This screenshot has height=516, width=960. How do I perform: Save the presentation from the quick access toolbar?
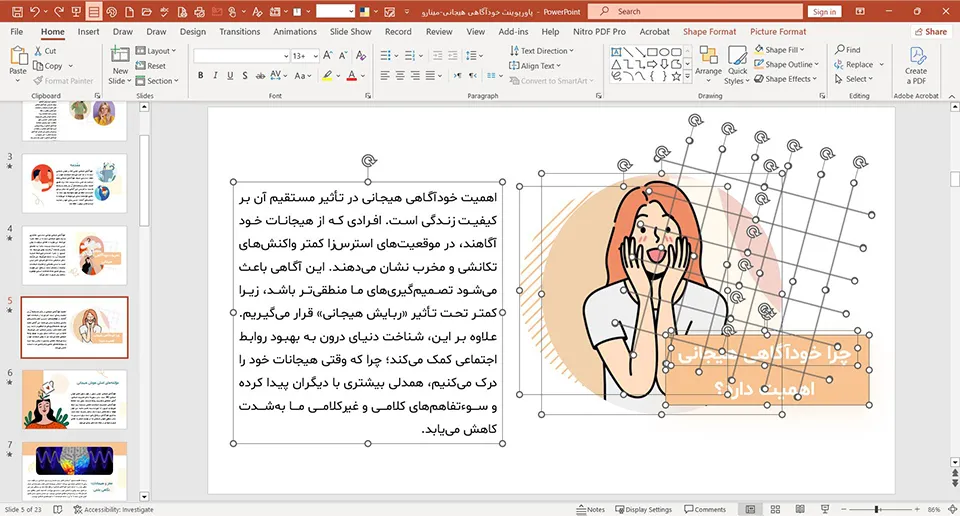(17, 12)
